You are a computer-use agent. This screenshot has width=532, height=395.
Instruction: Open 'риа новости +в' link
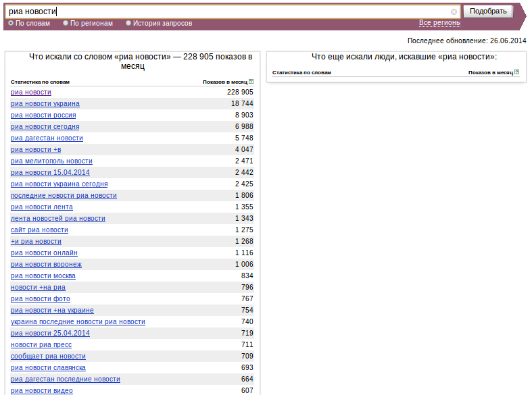click(36, 150)
